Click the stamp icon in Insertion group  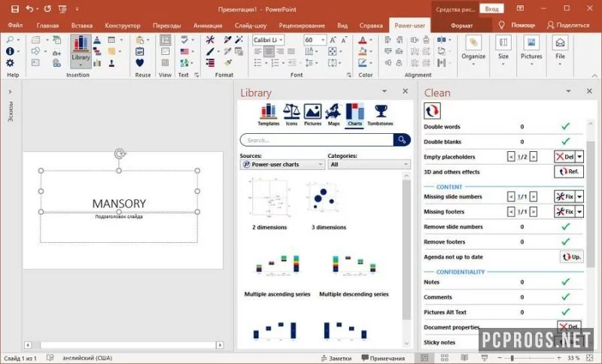pyautogui.click(x=111, y=63)
